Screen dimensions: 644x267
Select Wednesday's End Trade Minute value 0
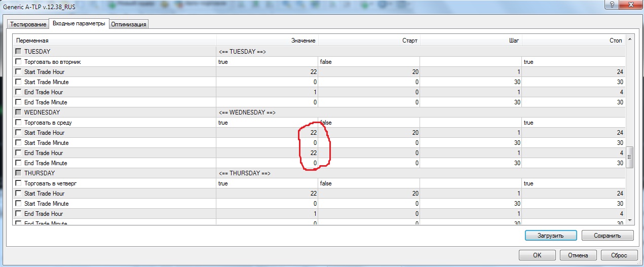point(268,163)
